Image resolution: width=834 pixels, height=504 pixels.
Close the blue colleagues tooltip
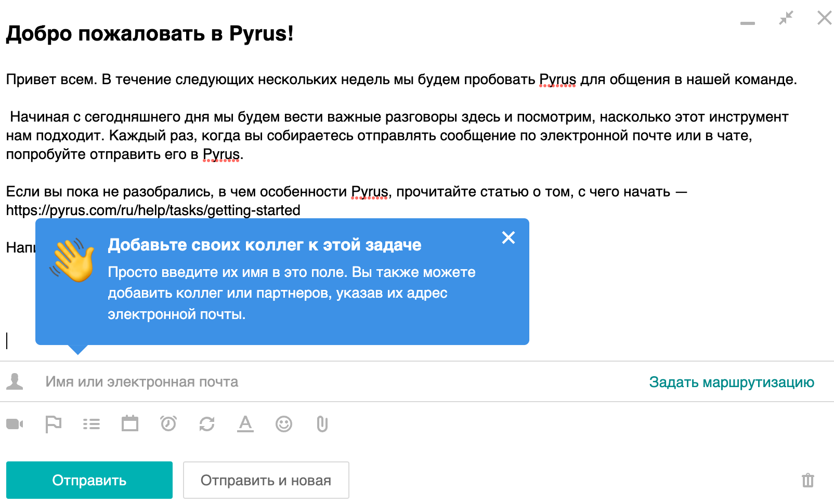(x=509, y=237)
